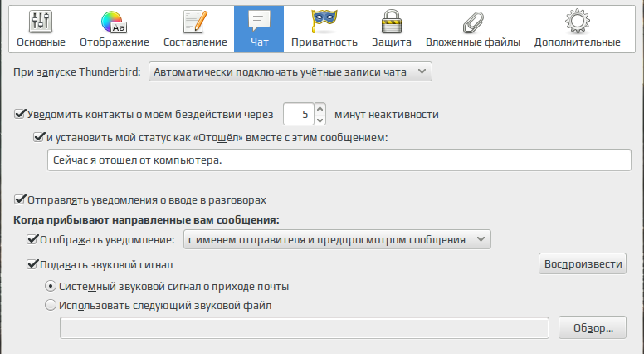Switch to the Защита tab label
This screenshot has height=354, width=644.
pos(392,42)
